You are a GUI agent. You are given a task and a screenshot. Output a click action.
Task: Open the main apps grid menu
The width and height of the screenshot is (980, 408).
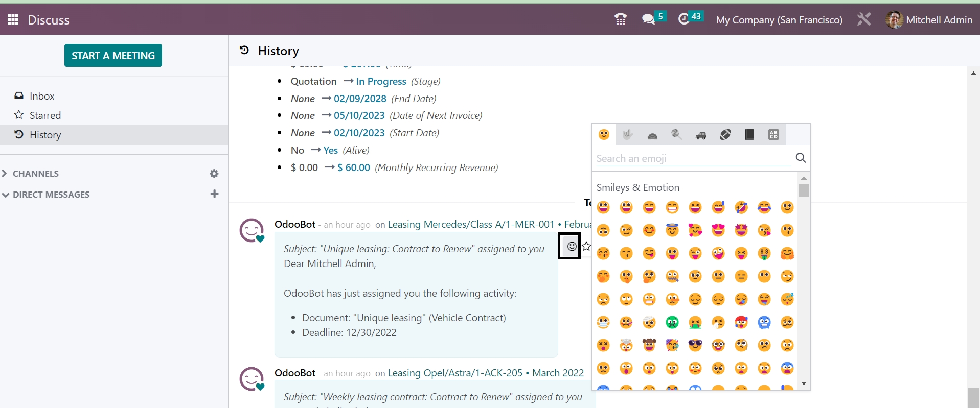coord(13,20)
